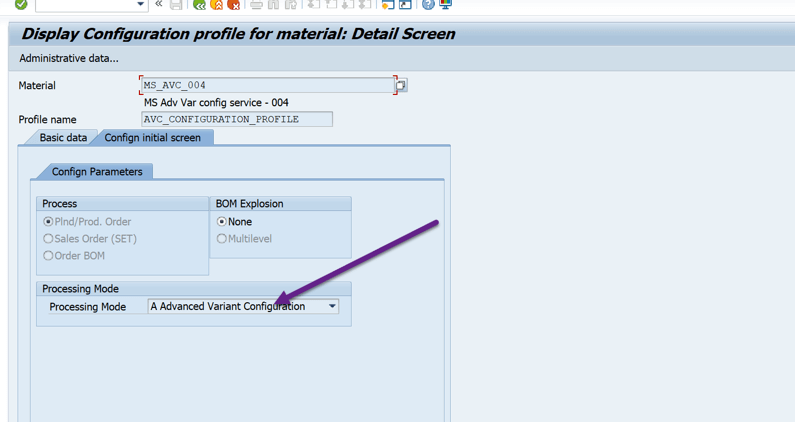Viewport: 798px width, 422px height.
Task: Collapse command field with double chevron
Action: coord(159,4)
